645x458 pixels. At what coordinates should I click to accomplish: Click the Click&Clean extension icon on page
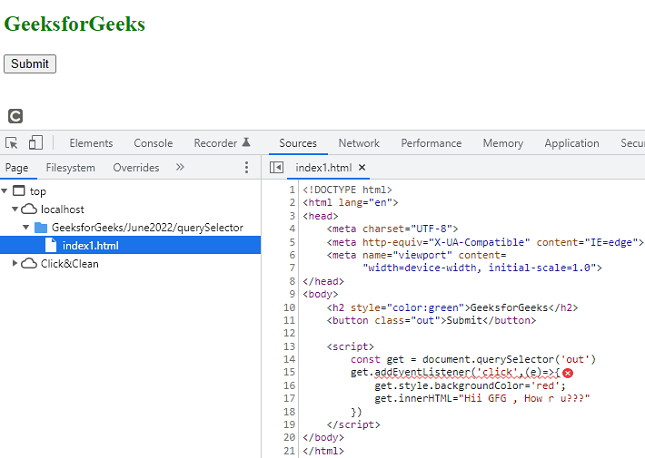(15, 116)
